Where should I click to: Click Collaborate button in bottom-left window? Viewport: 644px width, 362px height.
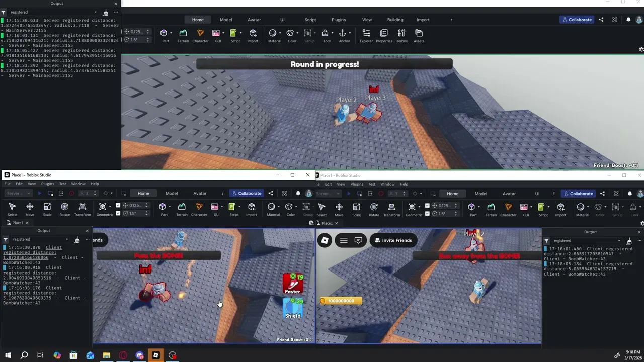(x=246, y=194)
